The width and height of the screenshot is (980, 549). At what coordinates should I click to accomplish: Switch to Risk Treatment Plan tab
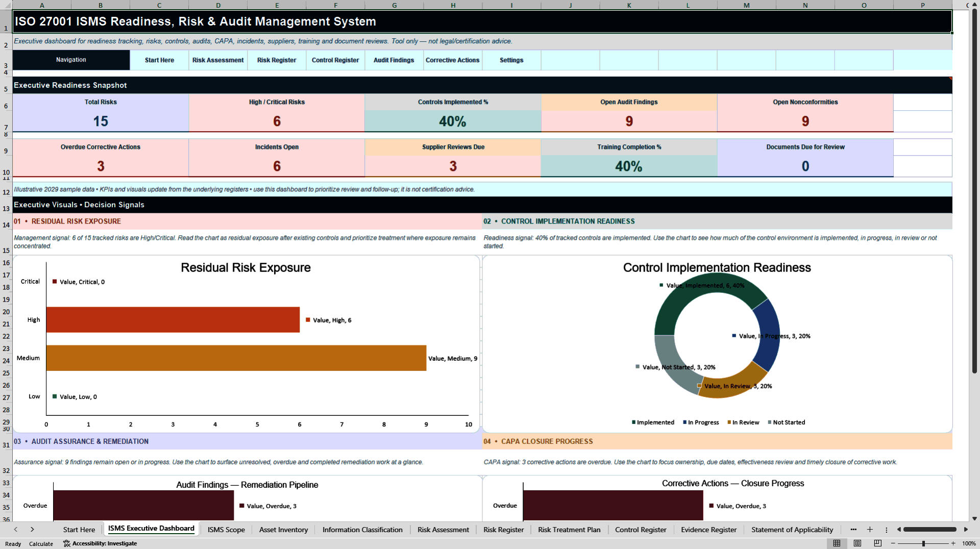click(x=569, y=530)
